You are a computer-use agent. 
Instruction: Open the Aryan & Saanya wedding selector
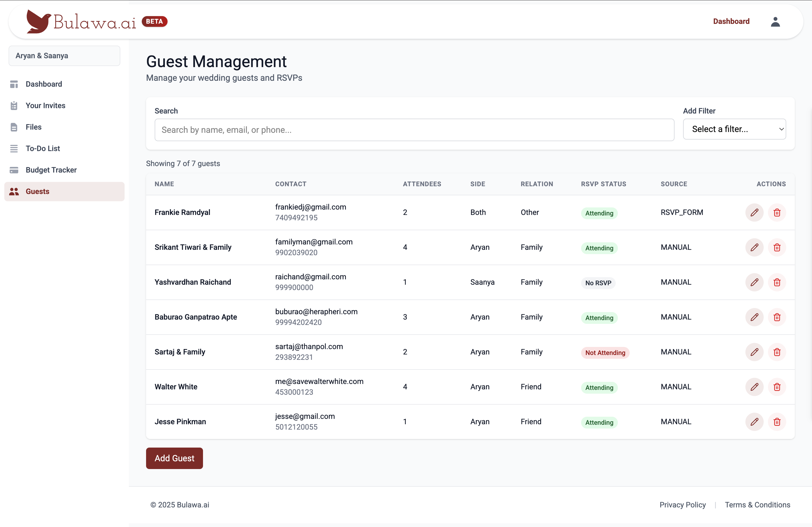click(x=64, y=56)
